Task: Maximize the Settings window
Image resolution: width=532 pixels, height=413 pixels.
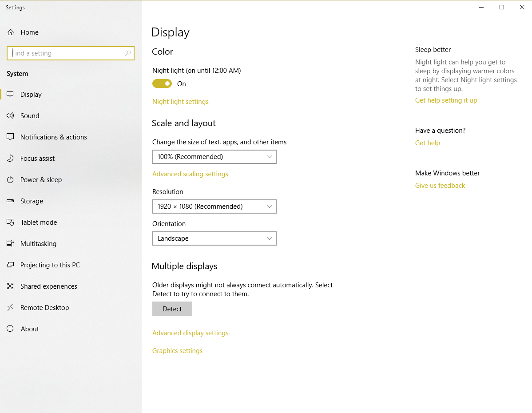Action: [502, 7]
